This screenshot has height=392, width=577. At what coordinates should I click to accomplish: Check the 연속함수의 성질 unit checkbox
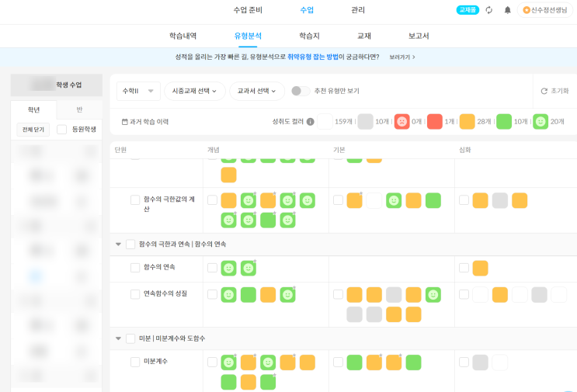pyautogui.click(x=135, y=294)
